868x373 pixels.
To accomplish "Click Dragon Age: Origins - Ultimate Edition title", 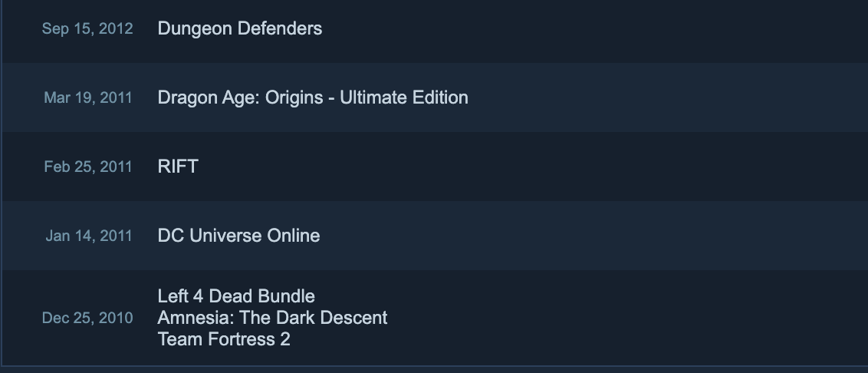I will click(x=312, y=97).
